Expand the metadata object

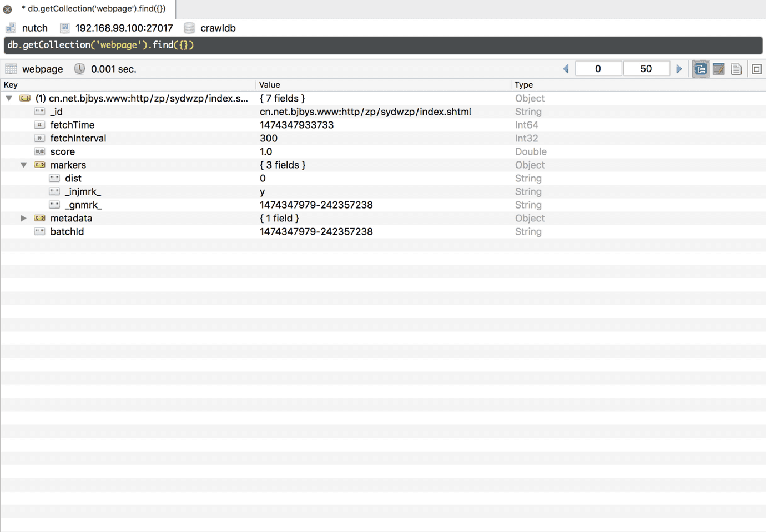24,218
